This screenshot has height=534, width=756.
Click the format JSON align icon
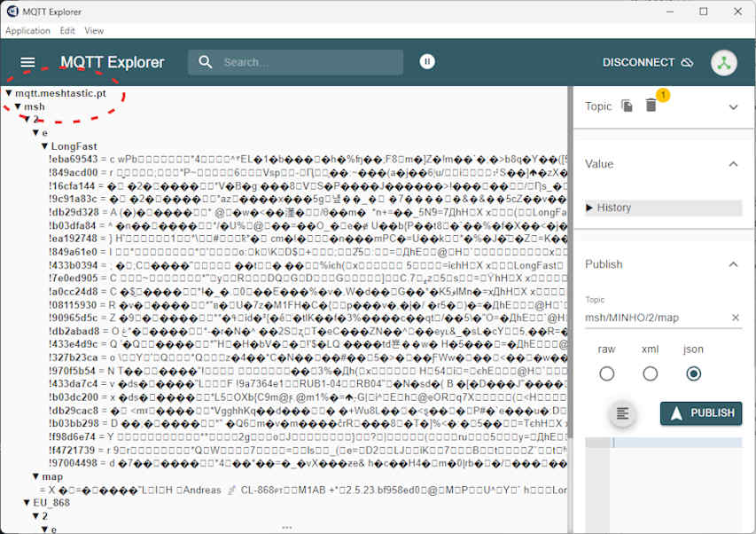click(x=622, y=413)
